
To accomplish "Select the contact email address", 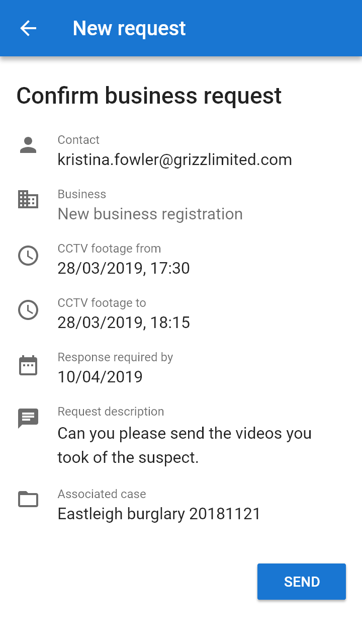I will 175,159.
